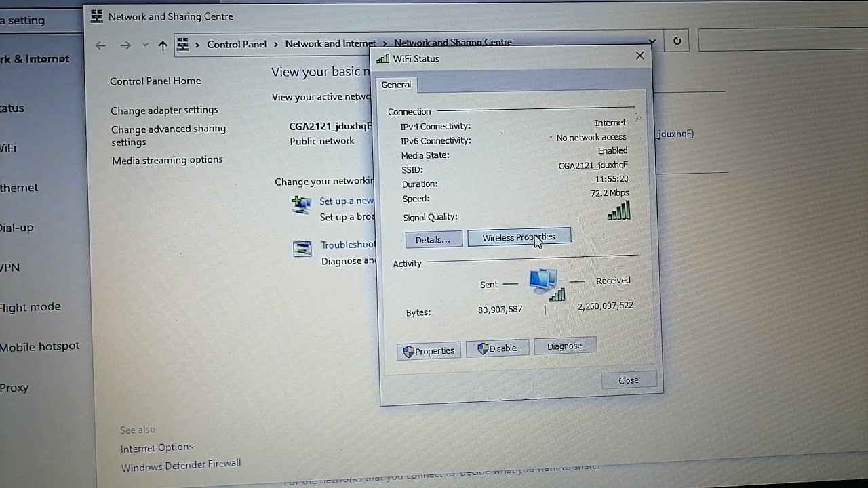Select Ethernet in the Settings sidebar
Viewport: 868px width, 488px height.
(x=19, y=188)
